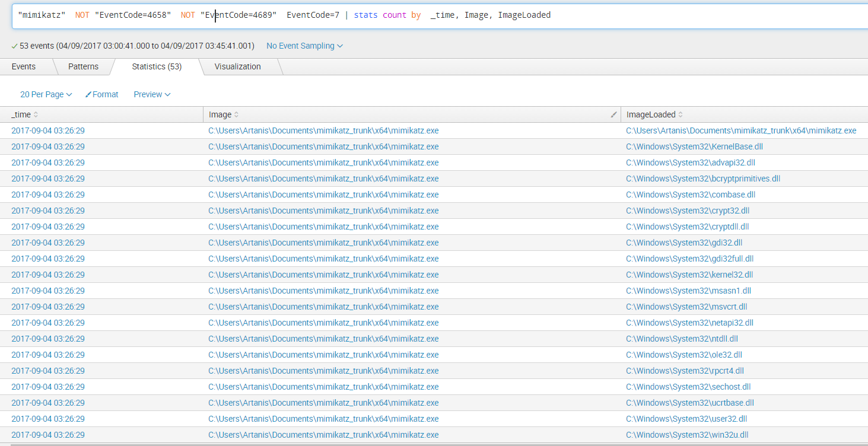Click the msasn1.dll ImageLoaded value
The image size is (868, 446).
tap(688, 291)
